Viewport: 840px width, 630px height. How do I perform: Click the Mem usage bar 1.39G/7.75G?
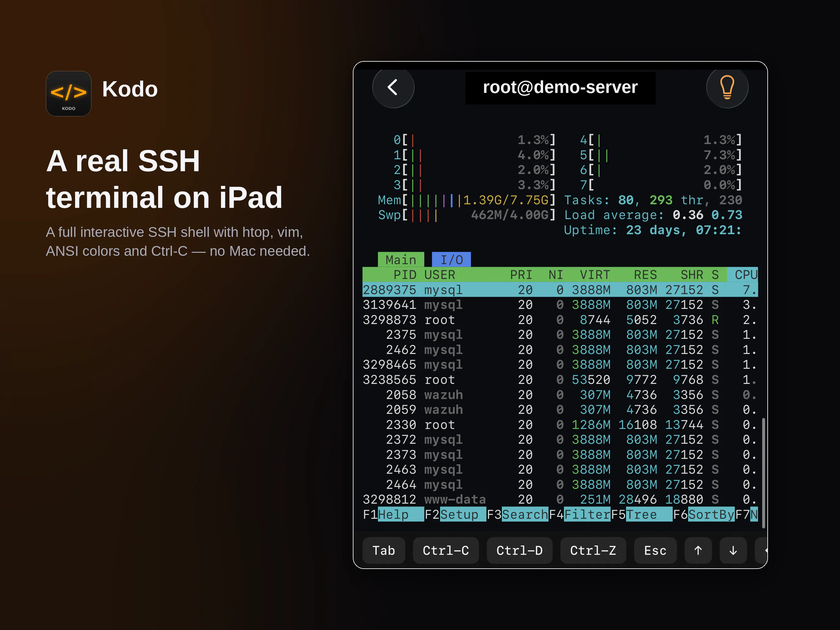467,200
